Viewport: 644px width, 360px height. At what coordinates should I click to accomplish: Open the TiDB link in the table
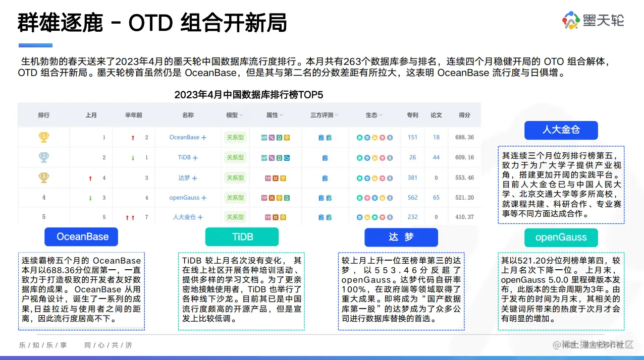click(184, 157)
